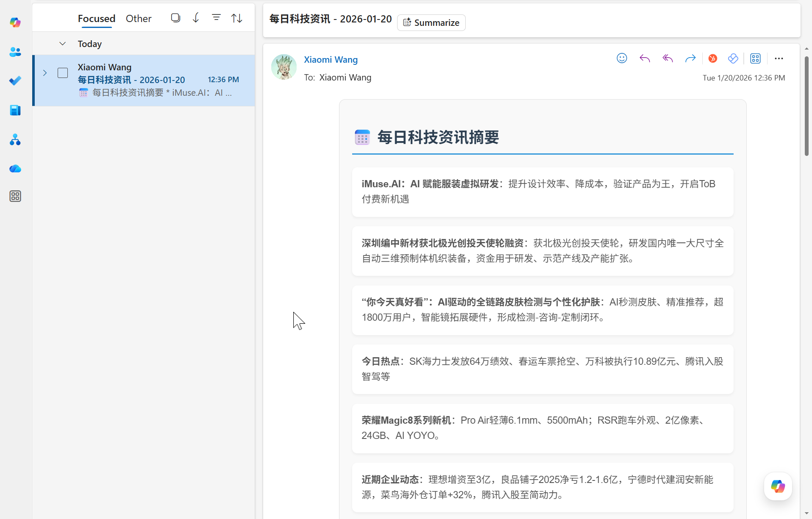
Task: Collapse the Today group chevron
Action: 63,44
